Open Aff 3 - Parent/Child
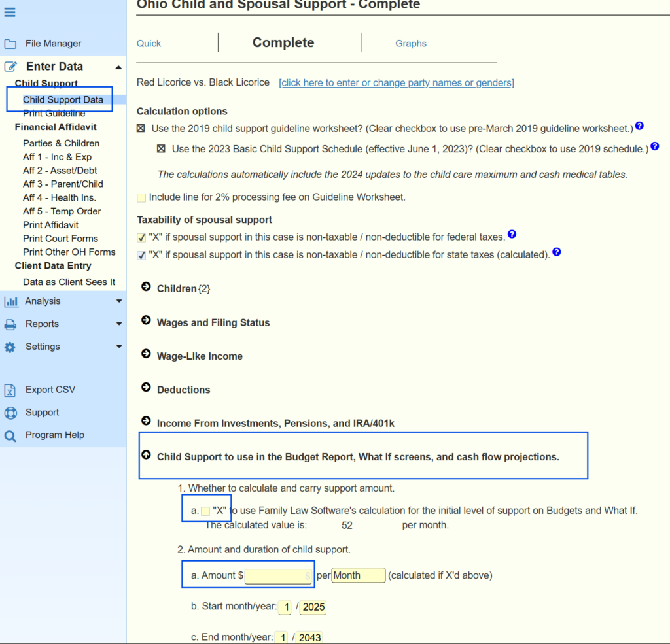This screenshot has width=670, height=644. pyautogui.click(x=63, y=184)
